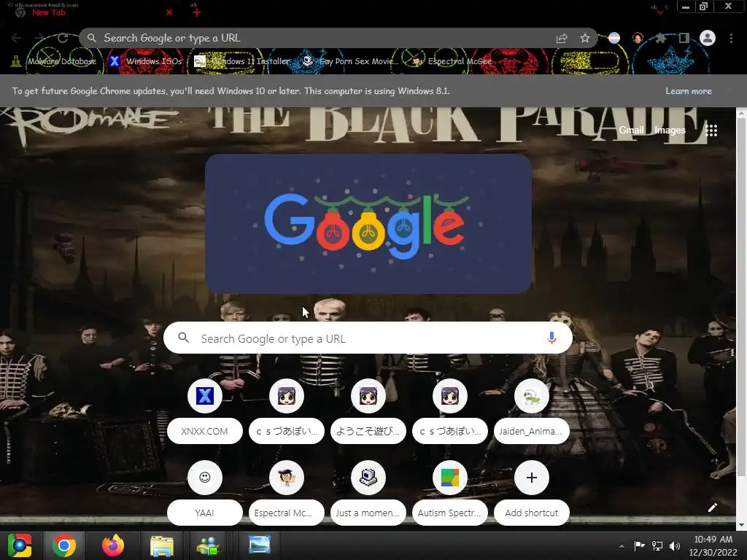The height and width of the screenshot is (560, 747).
Task: Click the flag-colored extension icon in toolbar
Action: [x=614, y=38]
